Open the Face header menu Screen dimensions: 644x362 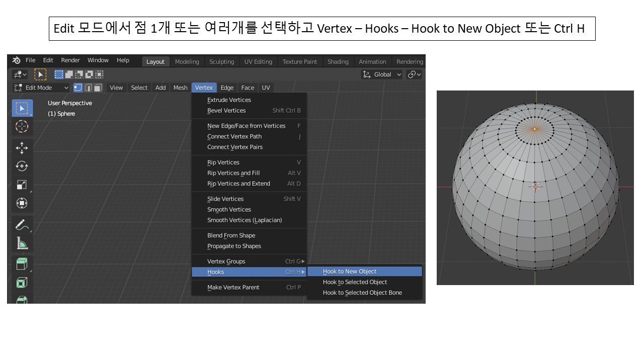(x=248, y=87)
